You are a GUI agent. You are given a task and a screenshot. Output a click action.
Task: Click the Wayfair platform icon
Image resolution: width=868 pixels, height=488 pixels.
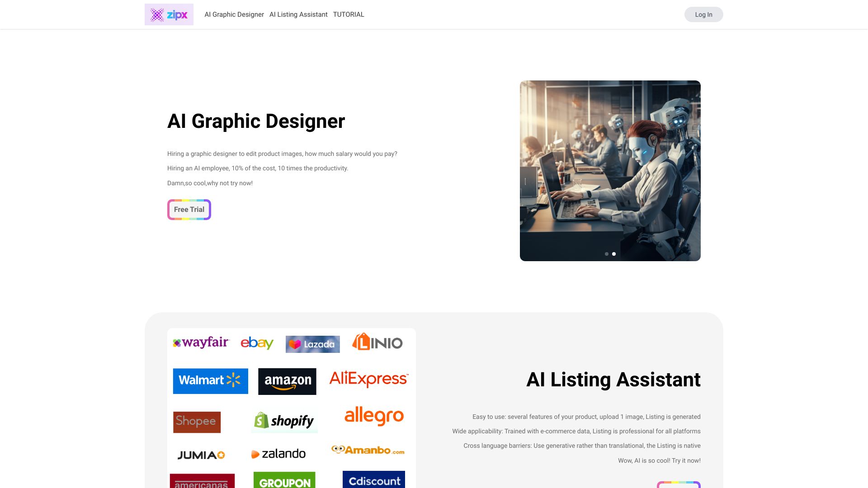click(200, 343)
